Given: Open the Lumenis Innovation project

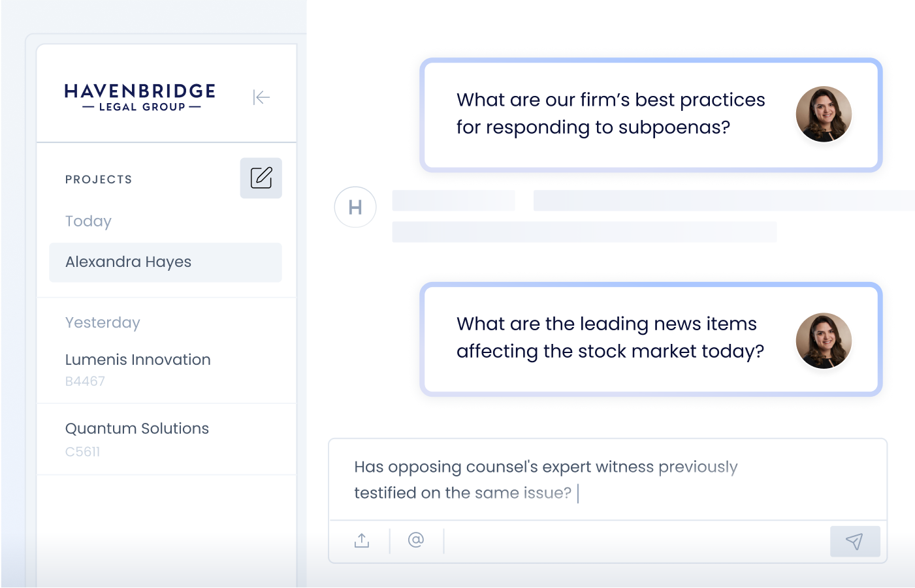Looking at the screenshot, I should coord(138,360).
